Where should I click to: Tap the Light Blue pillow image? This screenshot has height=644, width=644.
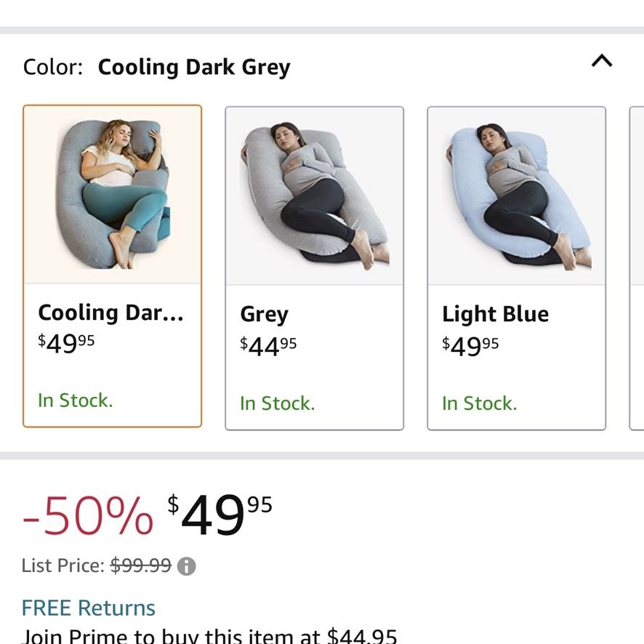[517, 196]
